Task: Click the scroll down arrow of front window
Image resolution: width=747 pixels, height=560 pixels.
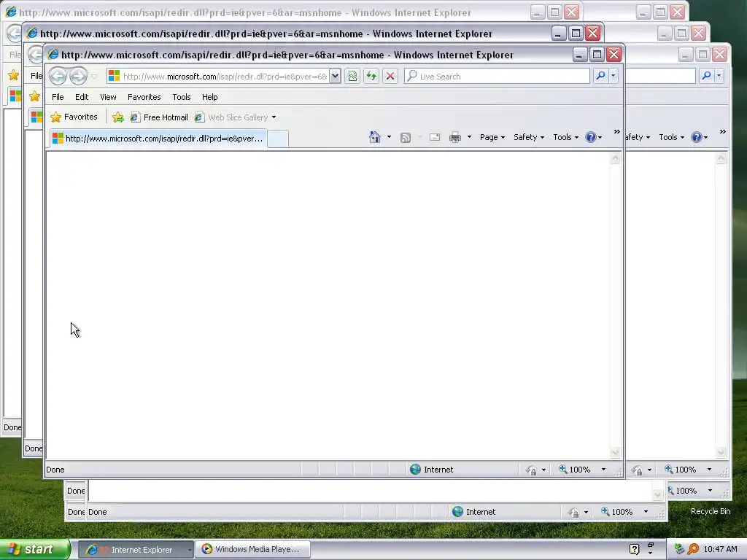Action: [x=615, y=452]
